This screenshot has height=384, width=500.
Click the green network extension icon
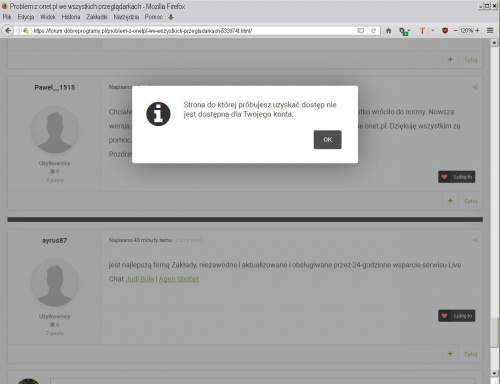point(404,31)
